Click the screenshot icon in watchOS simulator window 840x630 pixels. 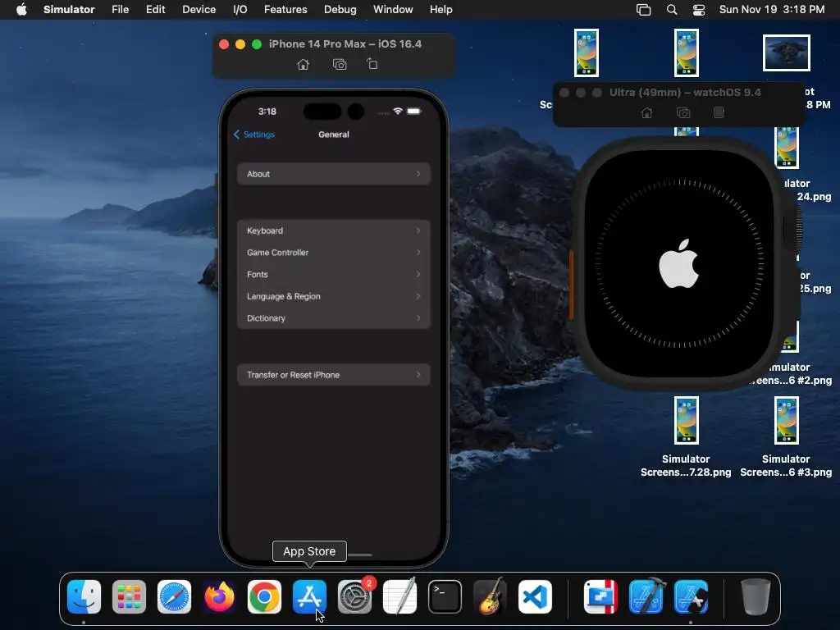tap(683, 112)
